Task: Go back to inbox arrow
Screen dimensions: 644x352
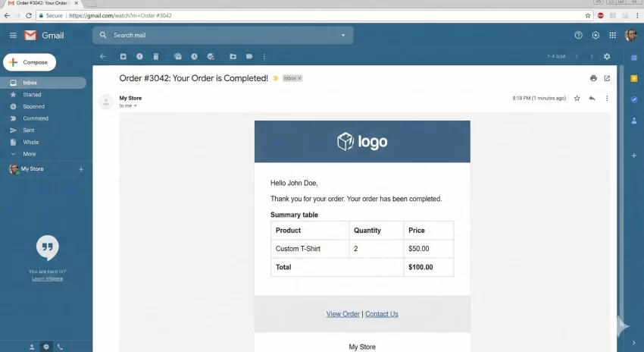Action: [x=103, y=56]
